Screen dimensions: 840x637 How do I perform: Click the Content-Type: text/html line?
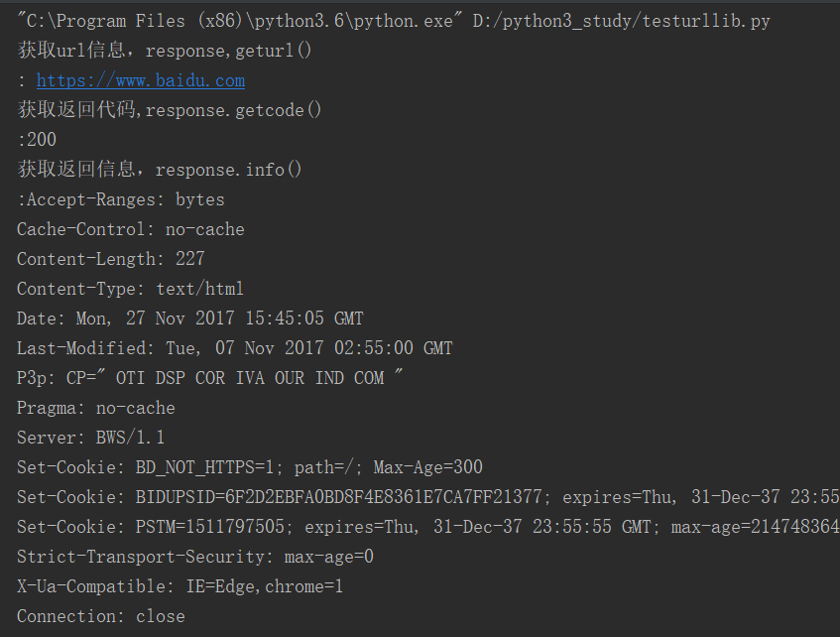pos(130,289)
